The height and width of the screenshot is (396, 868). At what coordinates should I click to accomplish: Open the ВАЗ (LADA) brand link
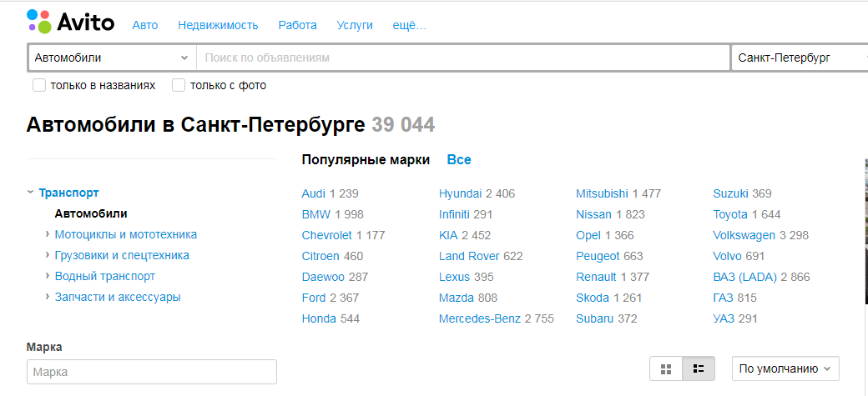(x=745, y=277)
